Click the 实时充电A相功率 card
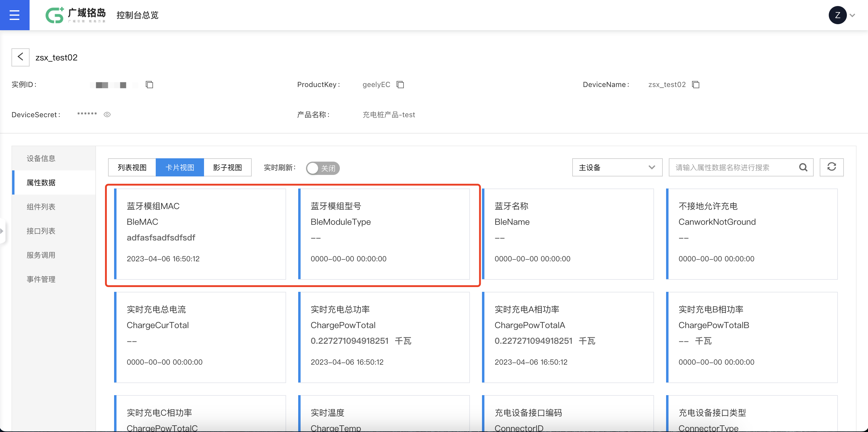The image size is (868, 432). pyautogui.click(x=568, y=337)
